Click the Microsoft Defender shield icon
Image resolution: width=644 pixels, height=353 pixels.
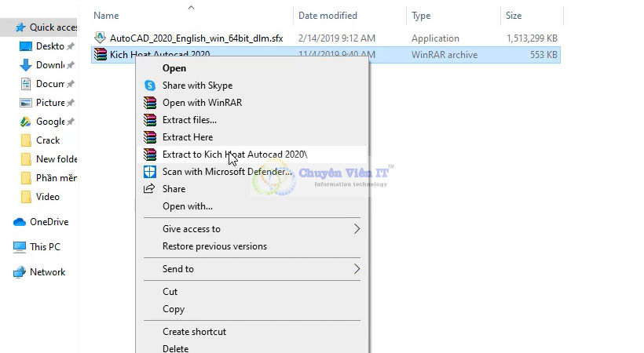point(149,172)
